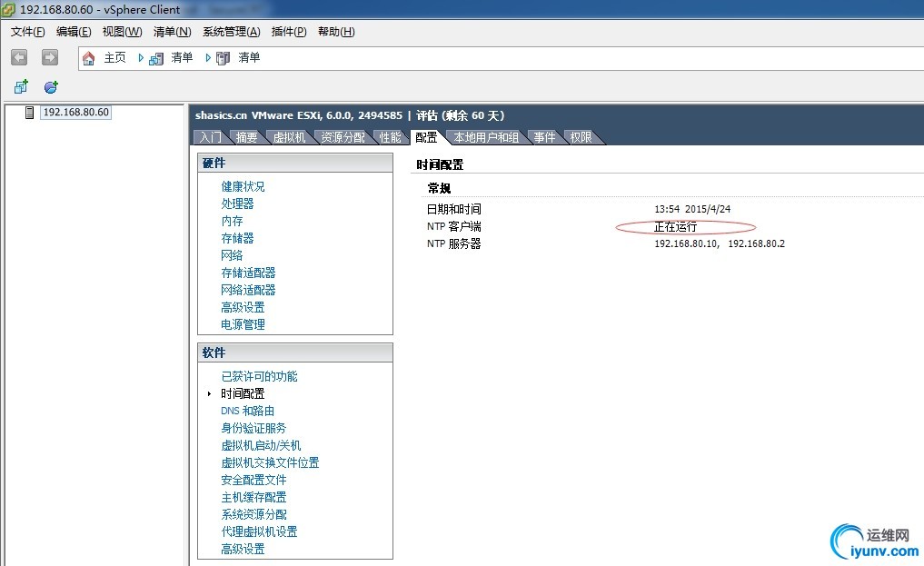Open the 处理器 hardware link

[237, 204]
